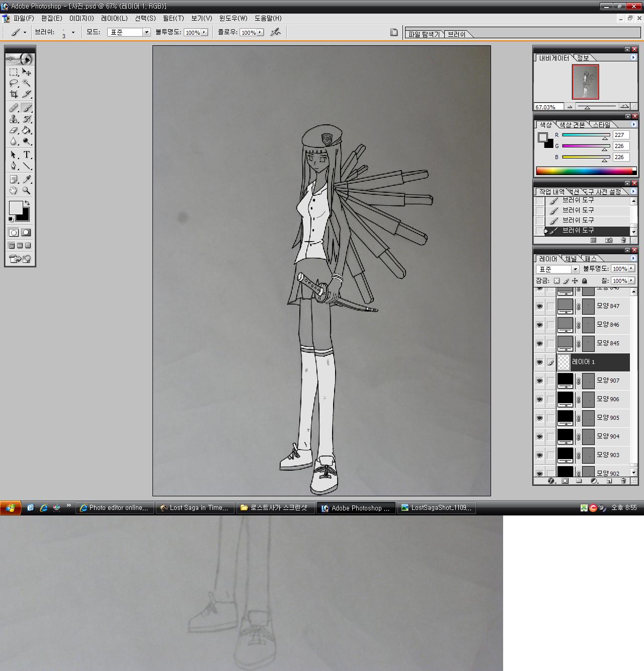Select the Type tool
Screen dimensions: 644x671
click(27, 155)
